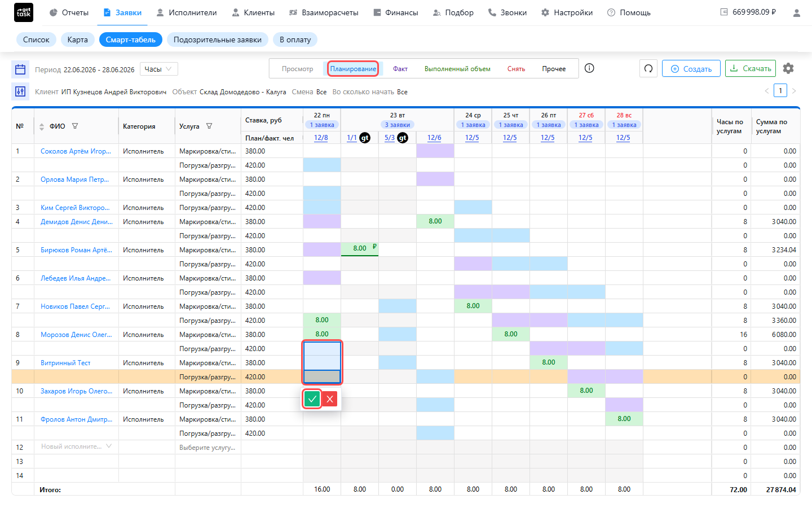Image resolution: width=812 pixels, height=508 pixels.
Task: Cancel selection with red X button
Action: (330, 399)
